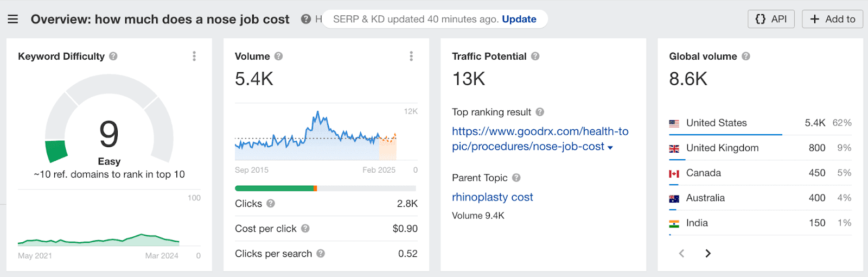Select the United States row in global volume
Image resolution: width=868 pixels, height=277 pixels.
click(716, 123)
